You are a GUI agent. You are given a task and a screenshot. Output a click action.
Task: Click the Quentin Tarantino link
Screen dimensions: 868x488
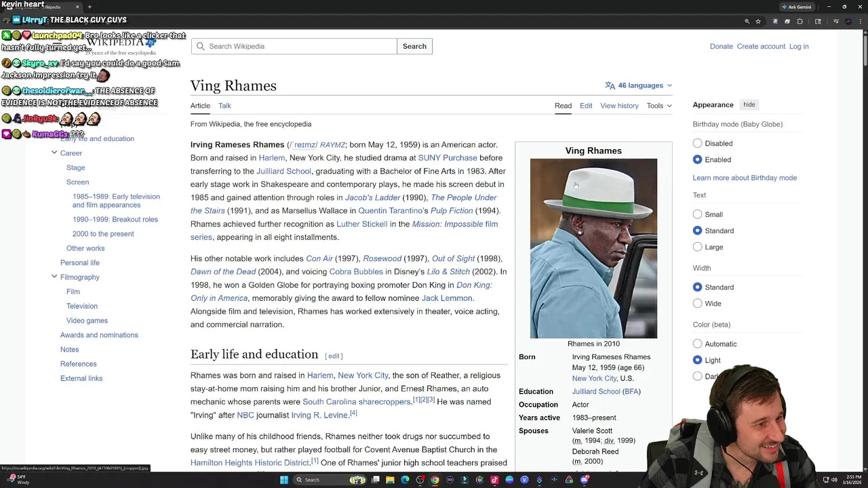(x=391, y=211)
